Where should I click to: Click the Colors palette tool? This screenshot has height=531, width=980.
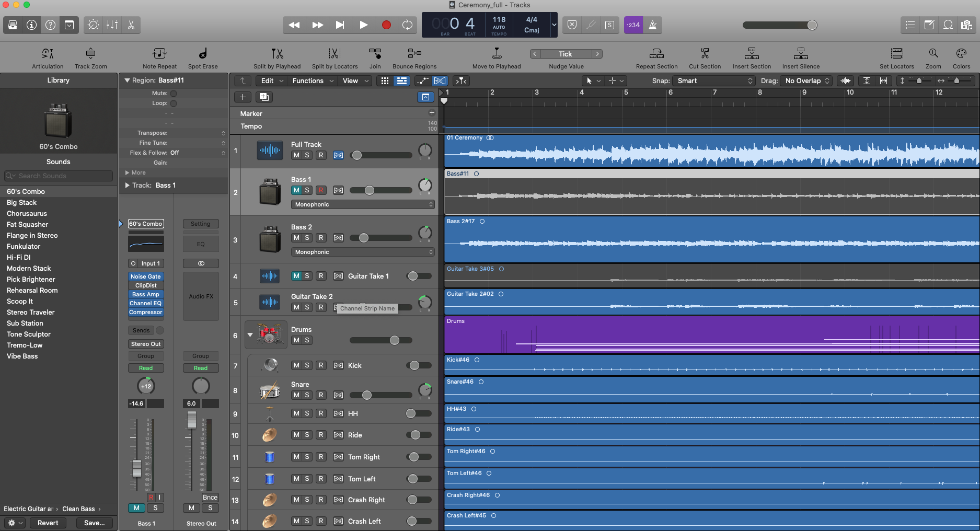(961, 58)
